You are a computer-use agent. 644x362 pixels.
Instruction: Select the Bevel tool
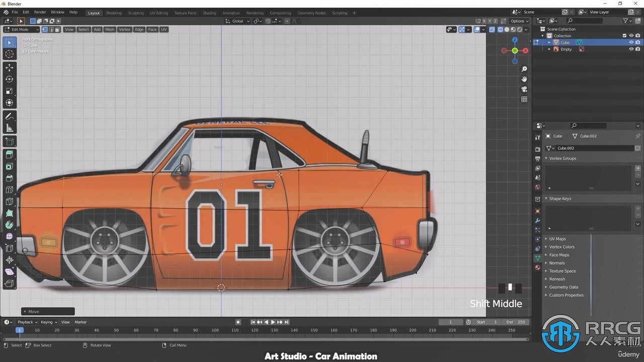[x=9, y=178]
